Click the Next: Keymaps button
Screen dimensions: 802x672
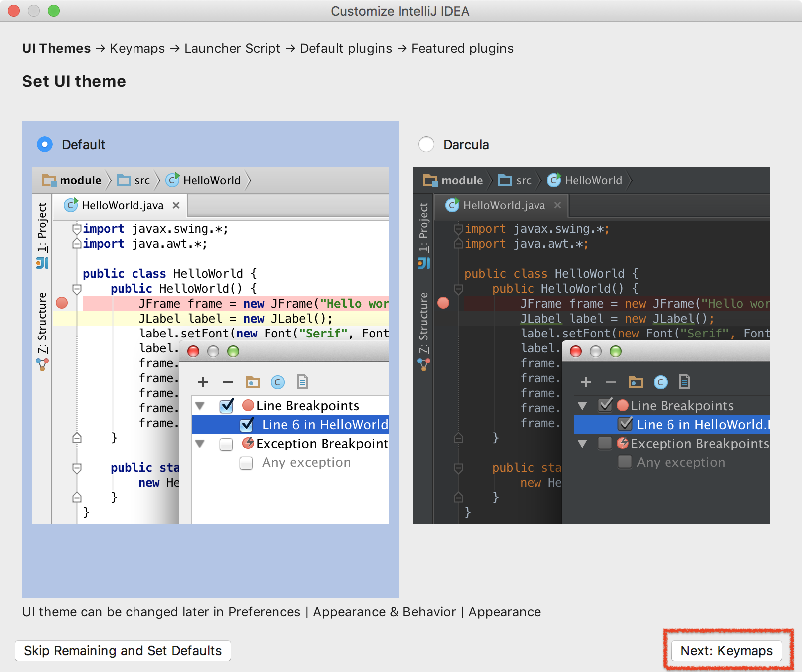(727, 651)
